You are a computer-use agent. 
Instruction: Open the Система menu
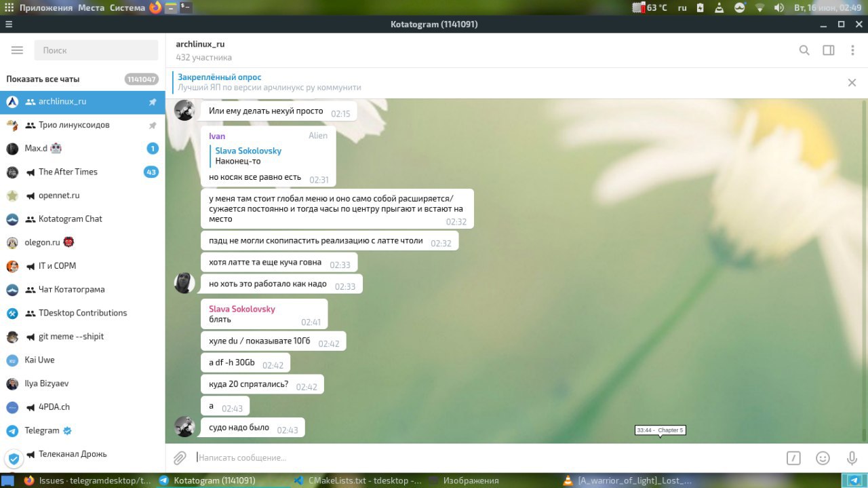[127, 7]
